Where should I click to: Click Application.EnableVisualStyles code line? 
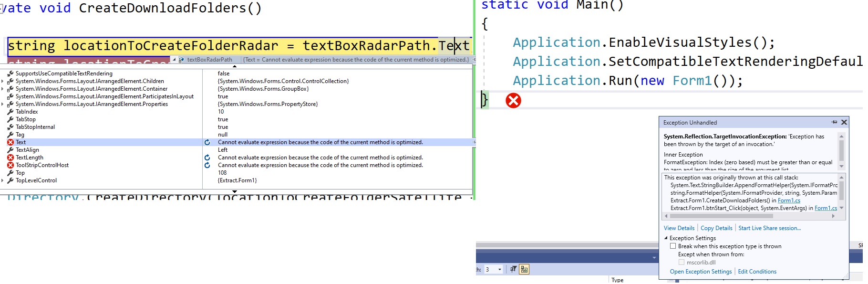(644, 42)
